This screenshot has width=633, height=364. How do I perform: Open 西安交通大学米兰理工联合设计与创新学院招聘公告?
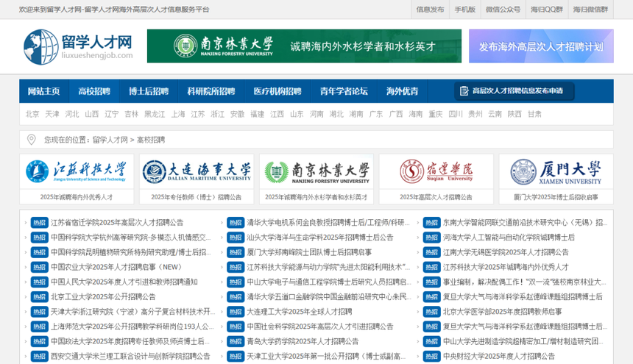(130, 357)
